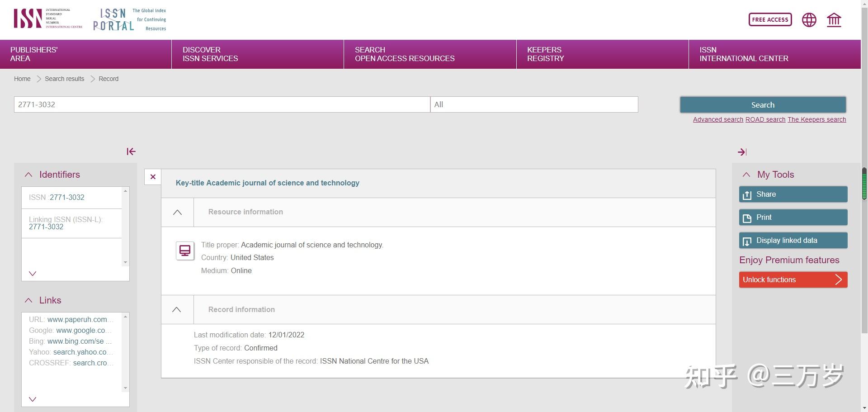The width and height of the screenshot is (868, 412).
Task: Open The Keepers search link
Action: click(817, 119)
